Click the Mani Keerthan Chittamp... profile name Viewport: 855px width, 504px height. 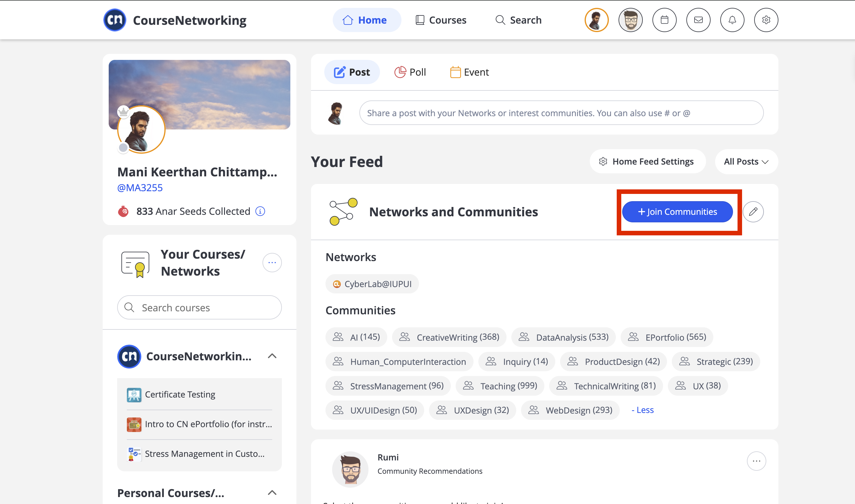click(x=197, y=172)
